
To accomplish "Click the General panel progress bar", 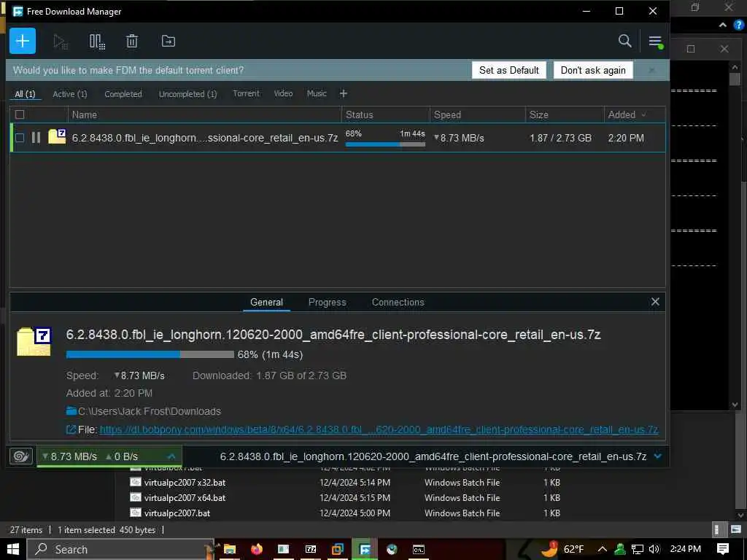I will tap(150, 354).
